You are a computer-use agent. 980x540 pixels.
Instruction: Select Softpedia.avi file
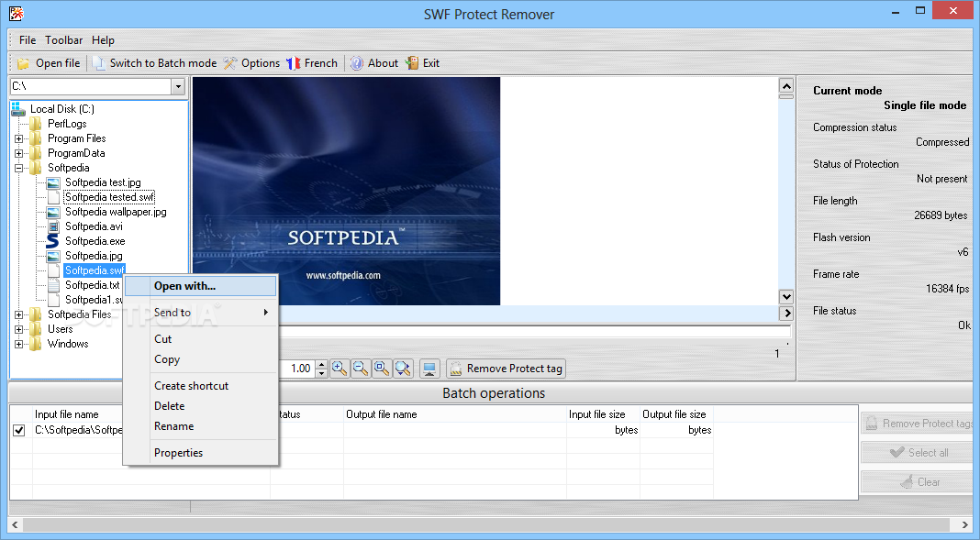94,226
